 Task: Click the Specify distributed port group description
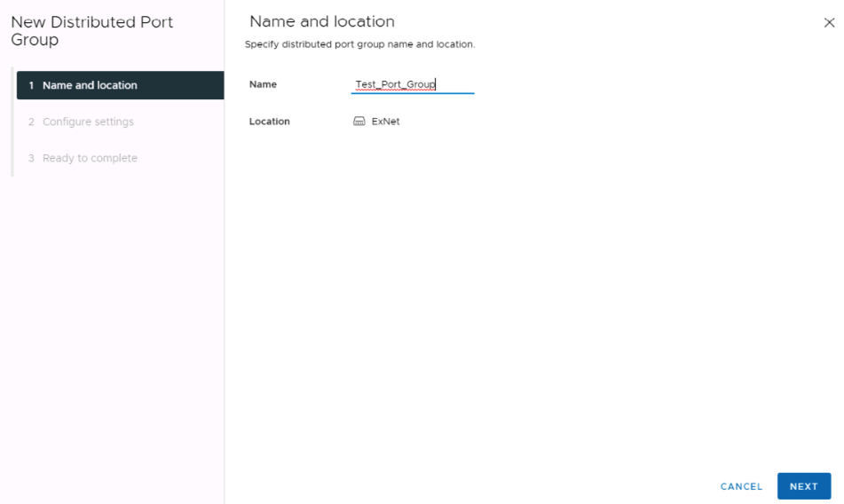(359, 44)
